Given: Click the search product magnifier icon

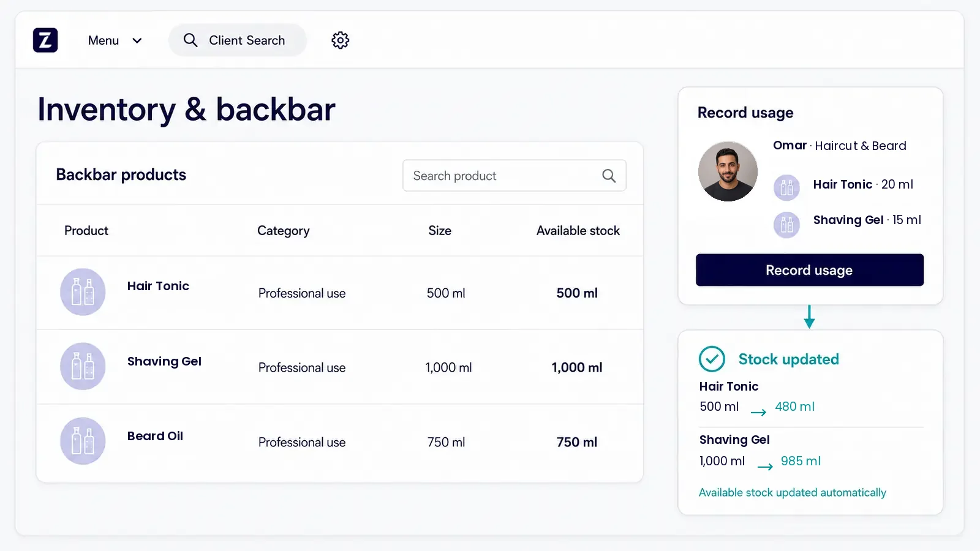Looking at the screenshot, I should 609,176.
